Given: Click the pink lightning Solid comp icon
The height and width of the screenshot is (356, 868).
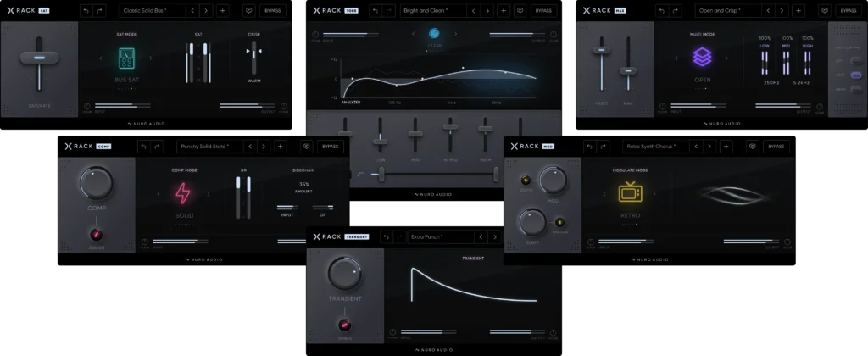Looking at the screenshot, I should [x=184, y=194].
